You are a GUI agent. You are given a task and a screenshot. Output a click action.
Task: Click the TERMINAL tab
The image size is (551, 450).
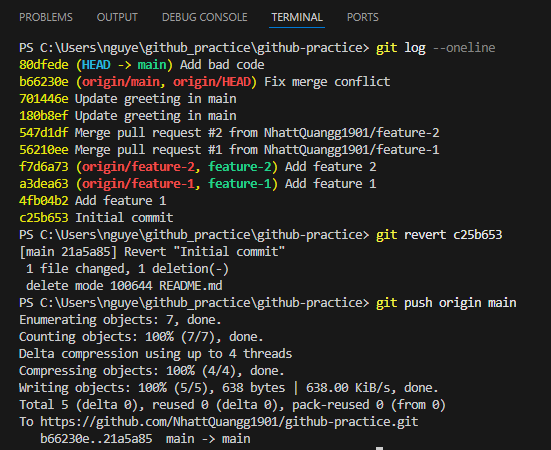tap(297, 17)
